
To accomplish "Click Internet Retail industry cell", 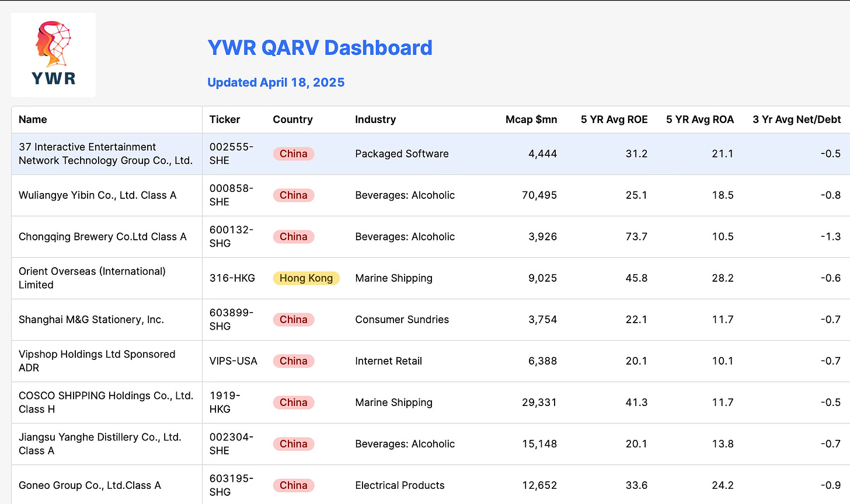I will click(x=388, y=361).
